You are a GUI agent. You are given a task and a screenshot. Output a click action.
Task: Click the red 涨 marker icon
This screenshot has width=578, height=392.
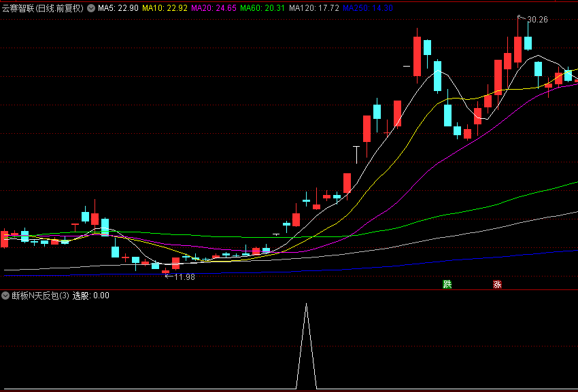(x=497, y=284)
